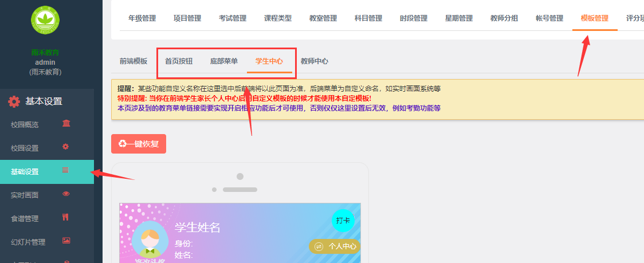Click the swap icon in 个人中心 button
644x263 pixels.
pos(319,246)
